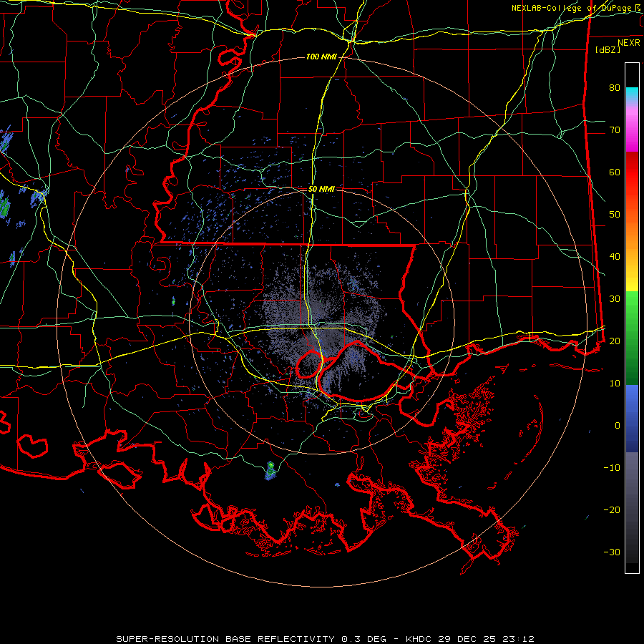The width and height of the screenshot is (644, 644).
Task: Click the -10 value on the dBZ scale
Action: (x=612, y=467)
